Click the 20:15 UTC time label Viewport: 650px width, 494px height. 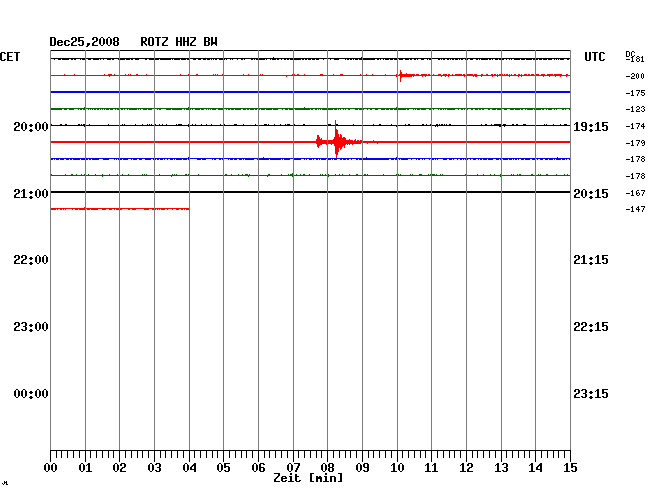[x=591, y=194]
